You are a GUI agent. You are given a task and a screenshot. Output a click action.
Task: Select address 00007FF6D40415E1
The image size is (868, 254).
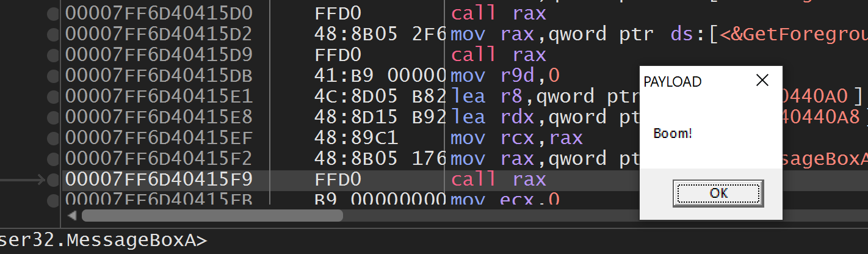point(159,96)
